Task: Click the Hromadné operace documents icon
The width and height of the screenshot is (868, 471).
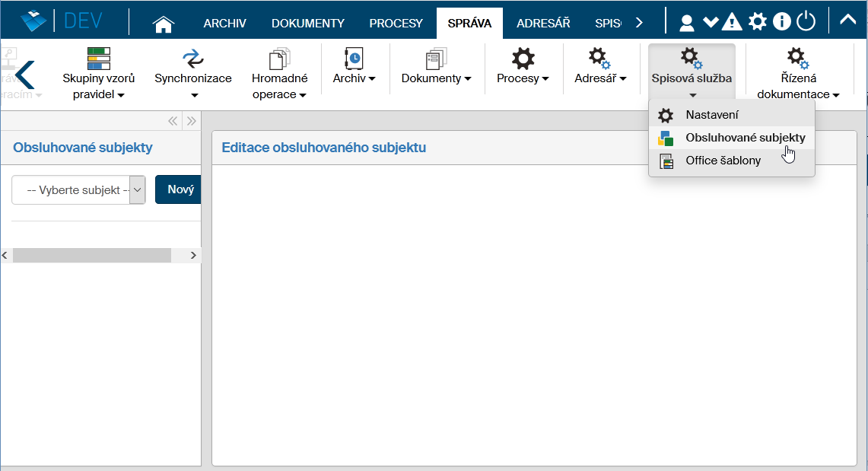Action: pyautogui.click(x=280, y=59)
